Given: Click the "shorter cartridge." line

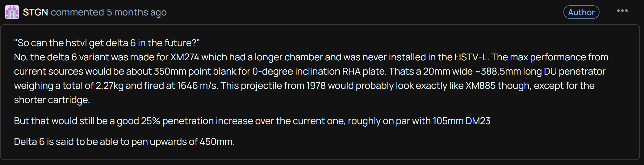Looking at the screenshot, I should coord(52,100).
